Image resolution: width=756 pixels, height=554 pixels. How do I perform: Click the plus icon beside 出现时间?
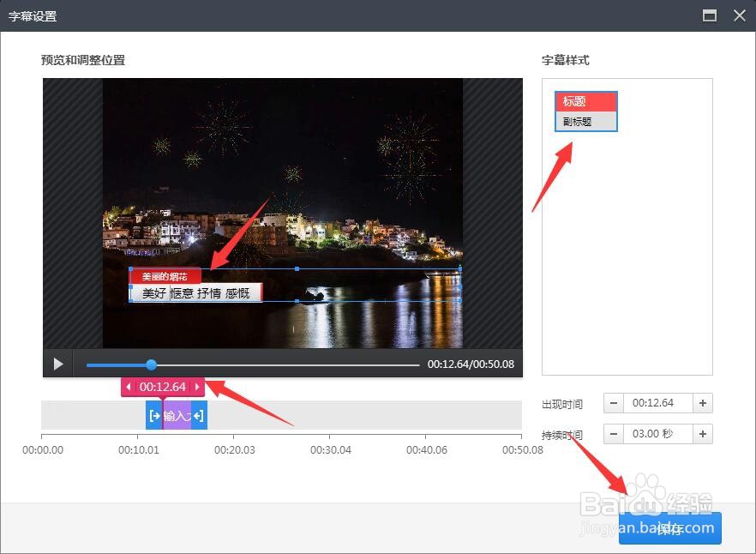(702, 402)
